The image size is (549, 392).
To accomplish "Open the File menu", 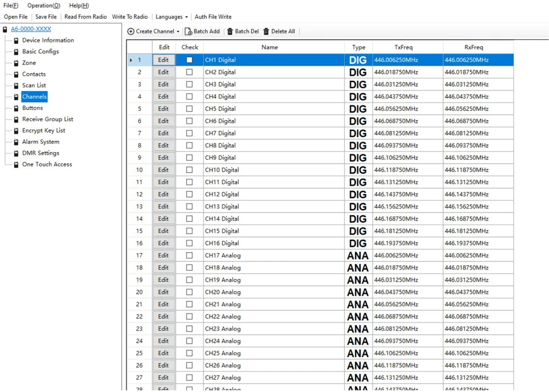I will click(x=11, y=5).
